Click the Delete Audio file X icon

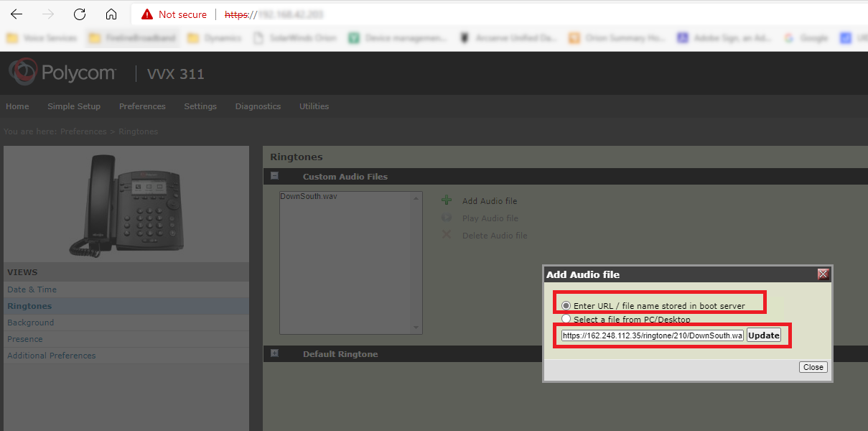[447, 235]
